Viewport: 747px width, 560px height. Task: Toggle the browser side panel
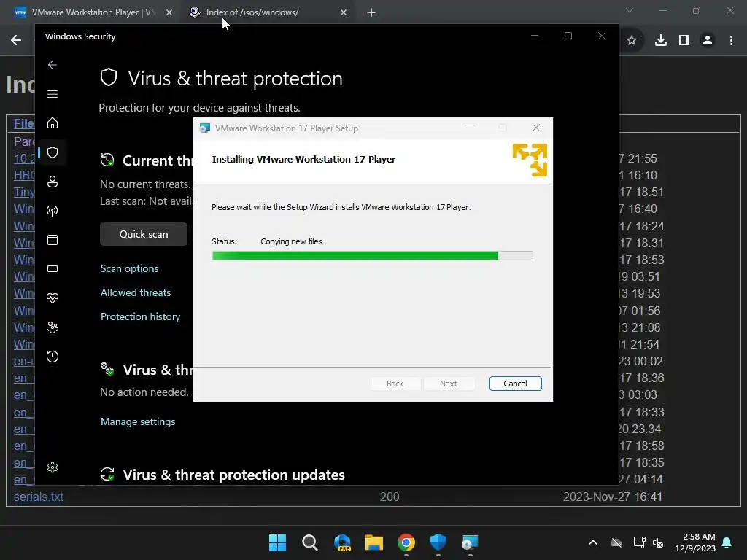684,41
